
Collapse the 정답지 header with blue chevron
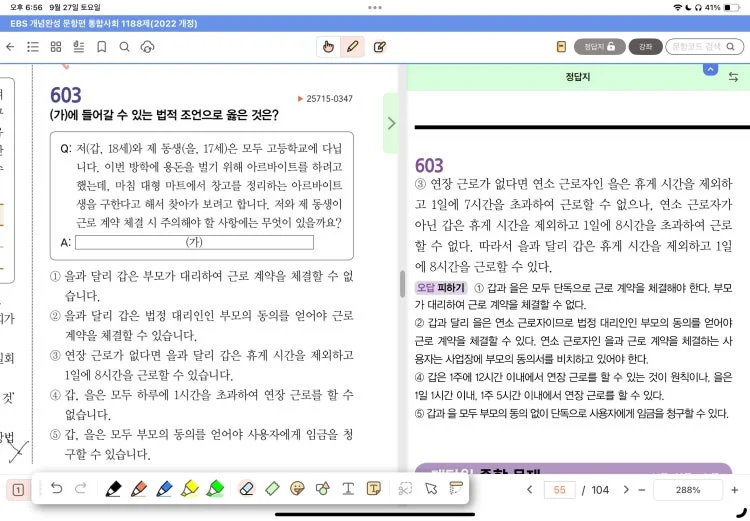click(710, 68)
